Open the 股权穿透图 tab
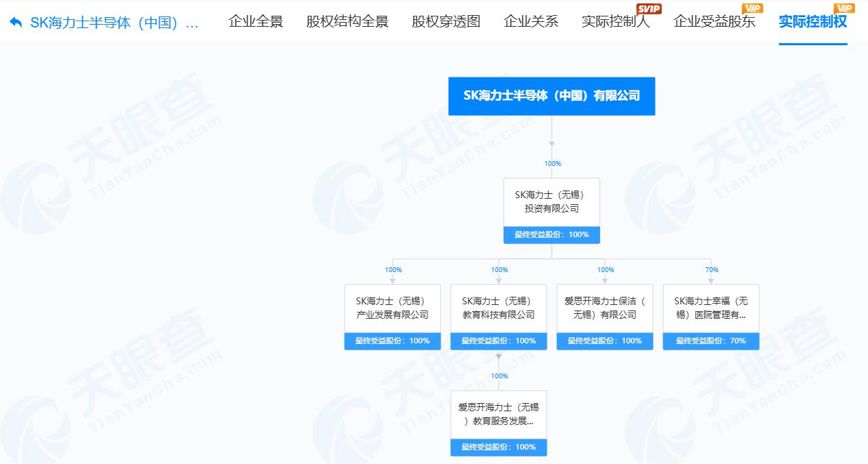 point(446,21)
